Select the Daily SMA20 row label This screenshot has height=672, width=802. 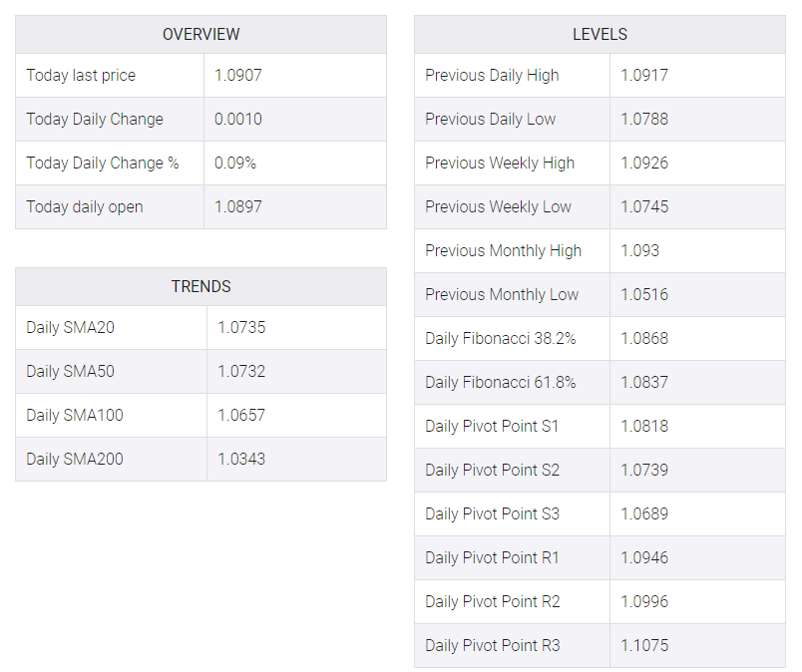coord(70,328)
